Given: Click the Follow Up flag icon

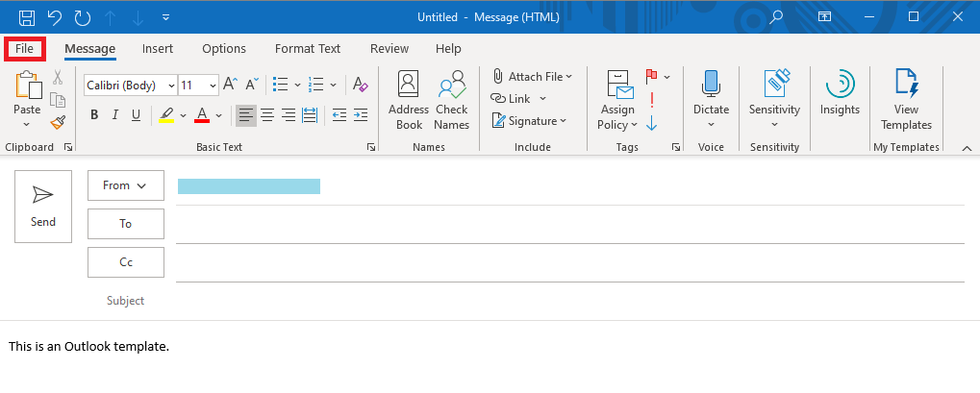Looking at the screenshot, I should (x=652, y=76).
